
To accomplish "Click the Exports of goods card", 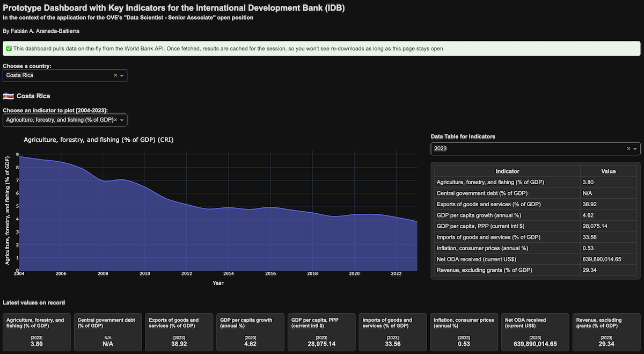I will (179, 332).
